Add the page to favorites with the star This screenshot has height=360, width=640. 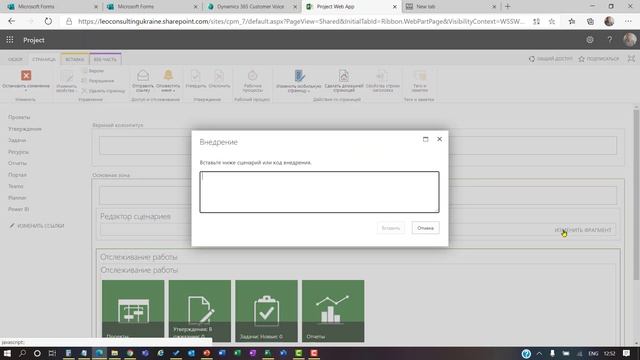coord(552,21)
